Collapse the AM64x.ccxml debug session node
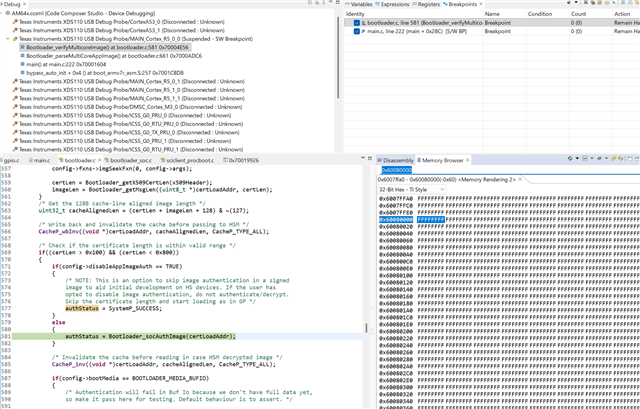The height and width of the screenshot is (409, 640). pos(2,13)
